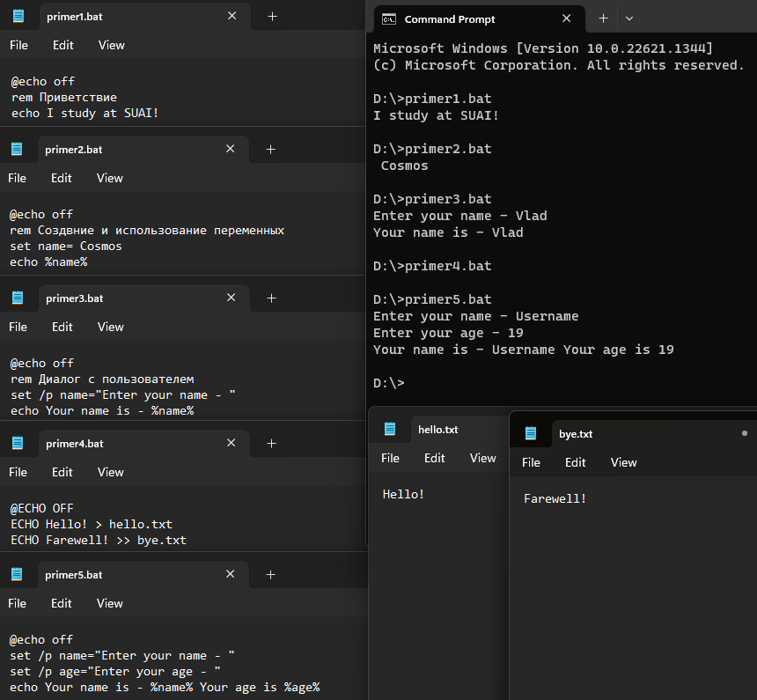Select the hello.txt tab
Screen dimensions: 757x700
pyautogui.click(x=459, y=429)
